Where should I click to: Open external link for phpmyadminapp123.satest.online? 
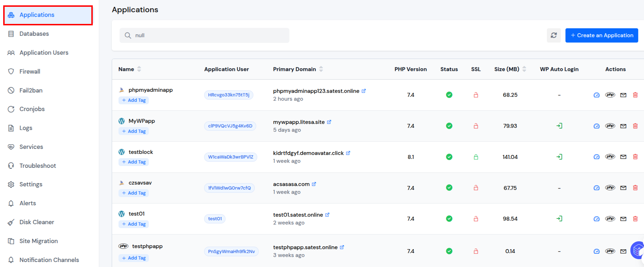coord(364,91)
